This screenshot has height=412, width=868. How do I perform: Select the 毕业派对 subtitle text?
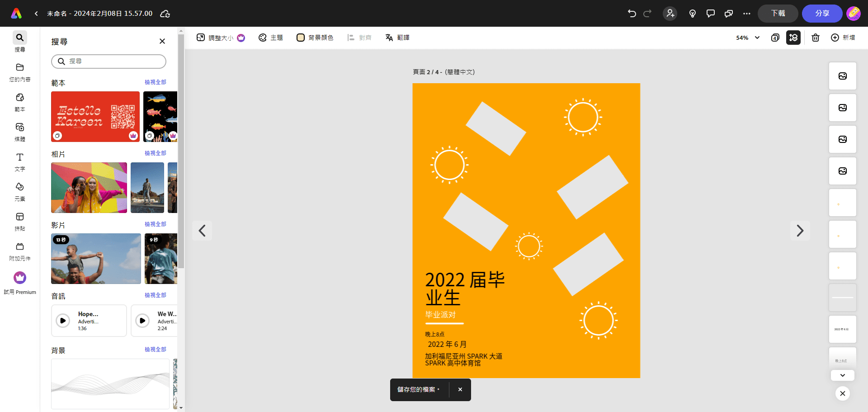[440, 315]
